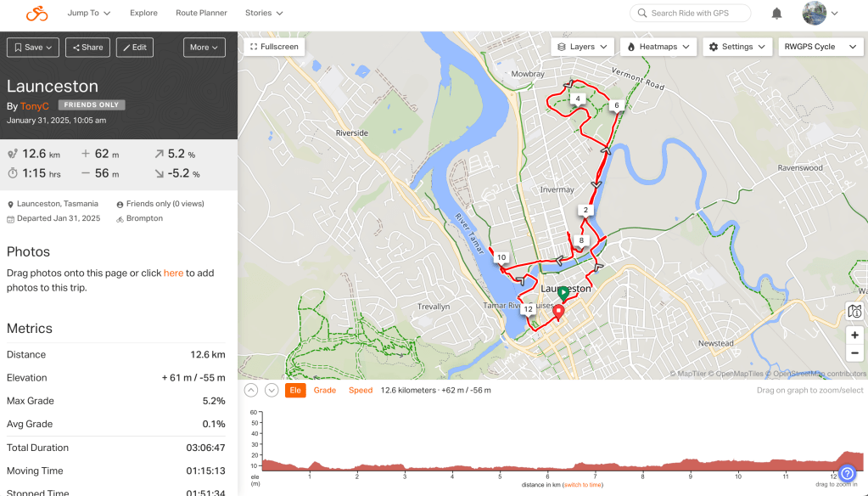
Task: Collapse elevation panel with up arrow
Action: click(x=250, y=390)
